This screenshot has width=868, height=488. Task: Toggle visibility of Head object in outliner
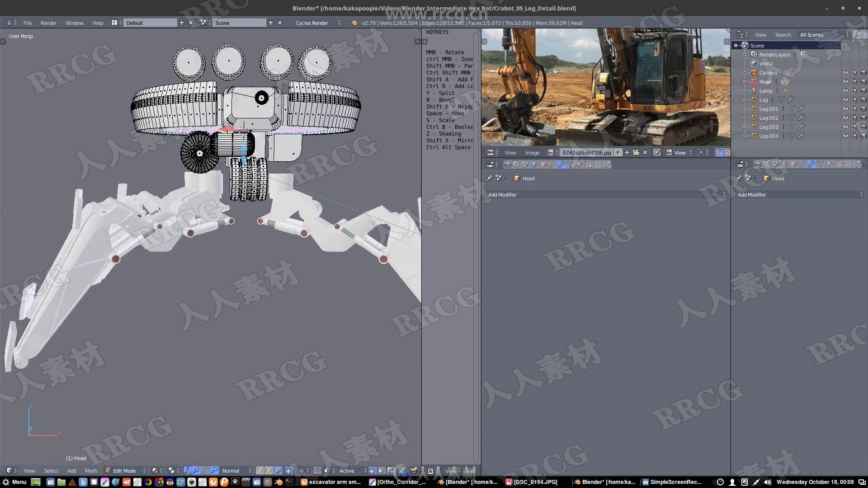[846, 81]
